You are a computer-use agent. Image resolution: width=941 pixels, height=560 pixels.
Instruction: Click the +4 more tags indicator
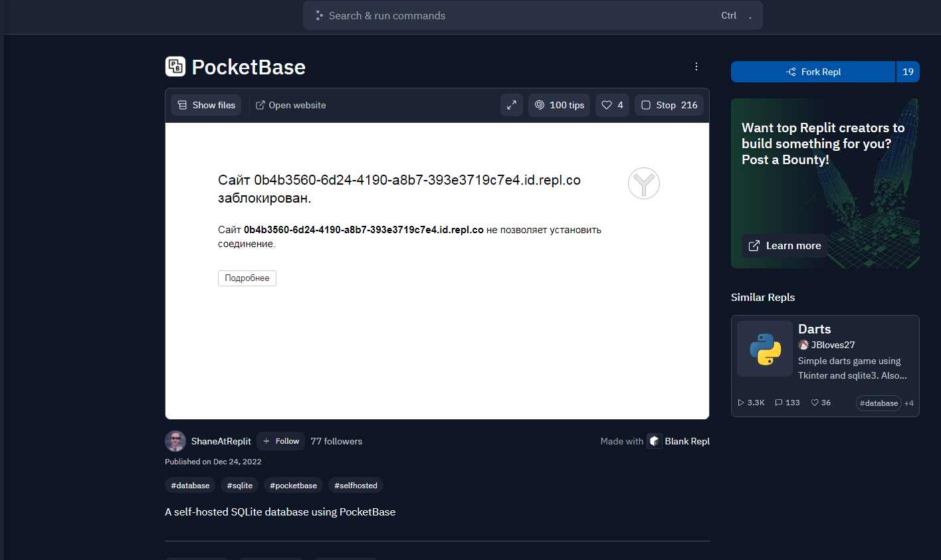909,403
